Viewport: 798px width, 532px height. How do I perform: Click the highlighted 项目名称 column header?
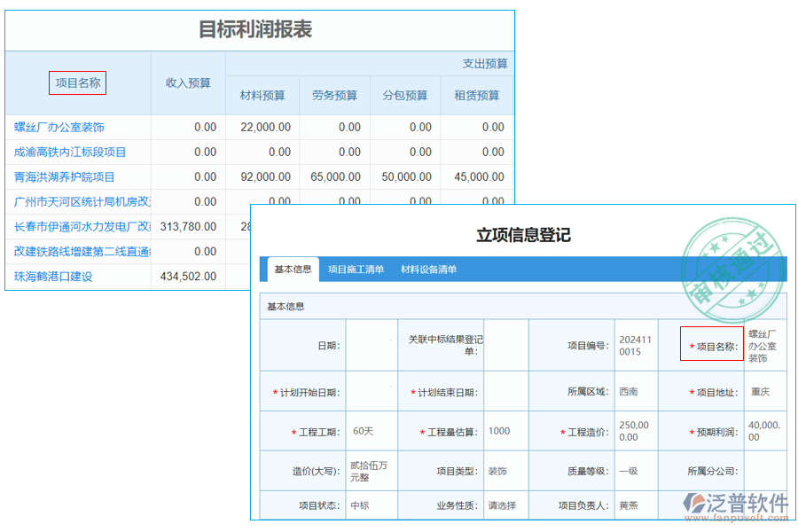[x=79, y=82]
